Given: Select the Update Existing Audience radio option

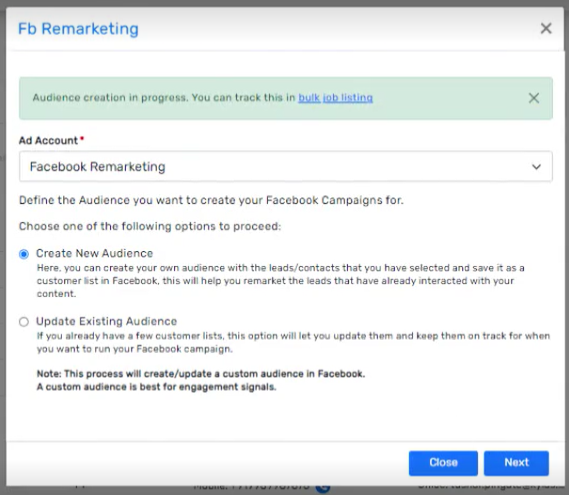Looking at the screenshot, I should (x=24, y=322).
